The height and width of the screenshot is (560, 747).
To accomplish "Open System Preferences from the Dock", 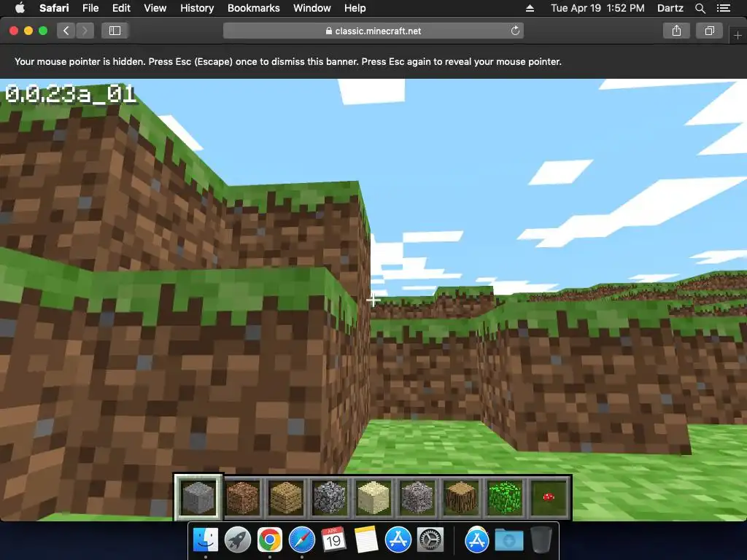I will pos(430,540).
